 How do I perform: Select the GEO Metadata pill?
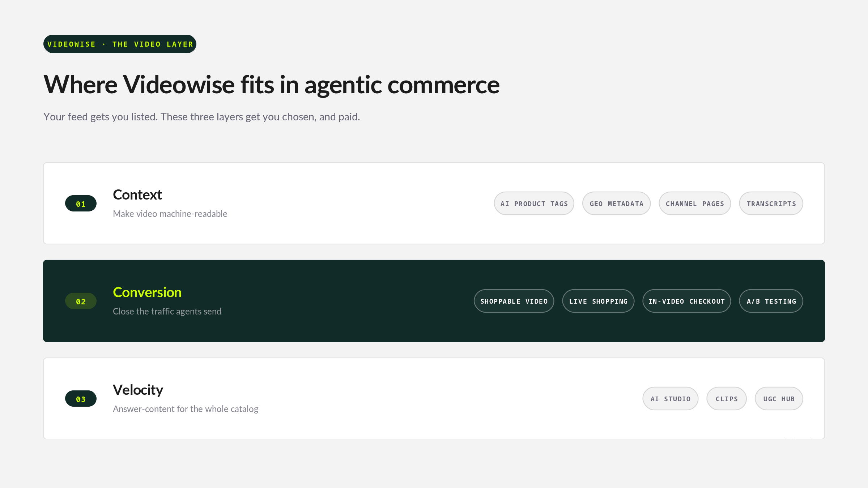click(616, 204)
